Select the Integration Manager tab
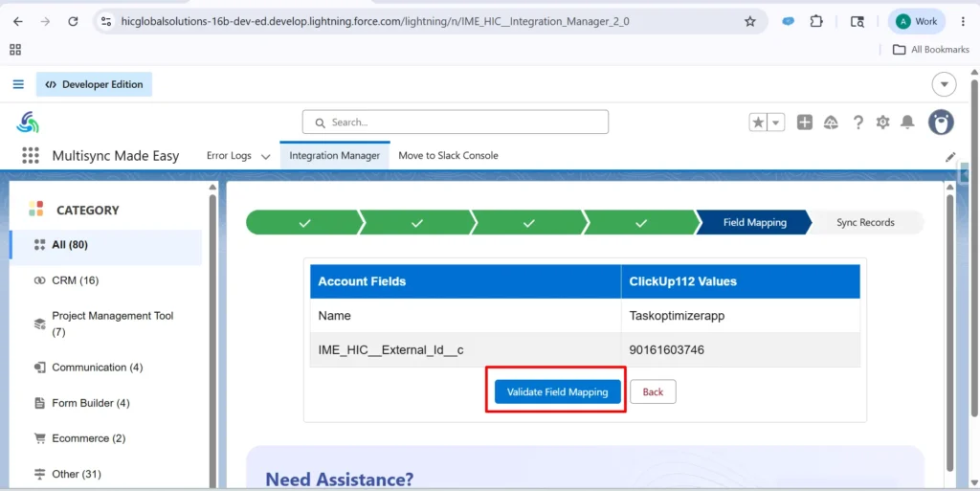Screen dimensions: 980x491 334,156
